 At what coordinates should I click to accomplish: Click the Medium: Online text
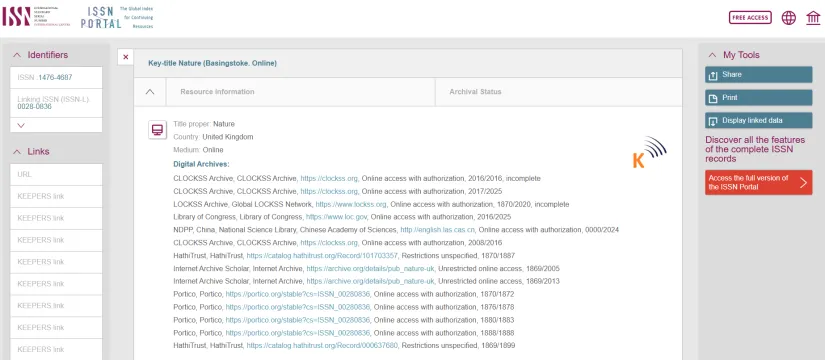click(x=198, y=150)
